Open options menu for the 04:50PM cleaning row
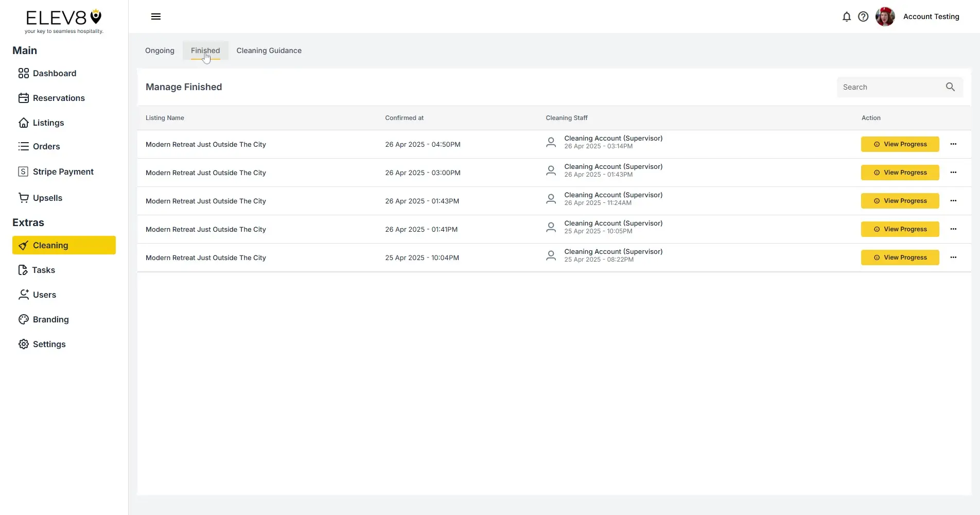 tap(953, 144)
